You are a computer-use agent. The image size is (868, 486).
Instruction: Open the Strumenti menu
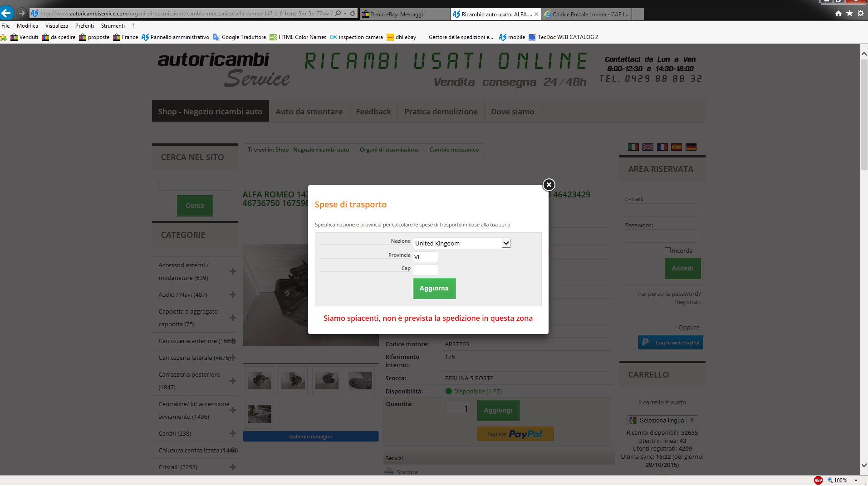point(113,26)
